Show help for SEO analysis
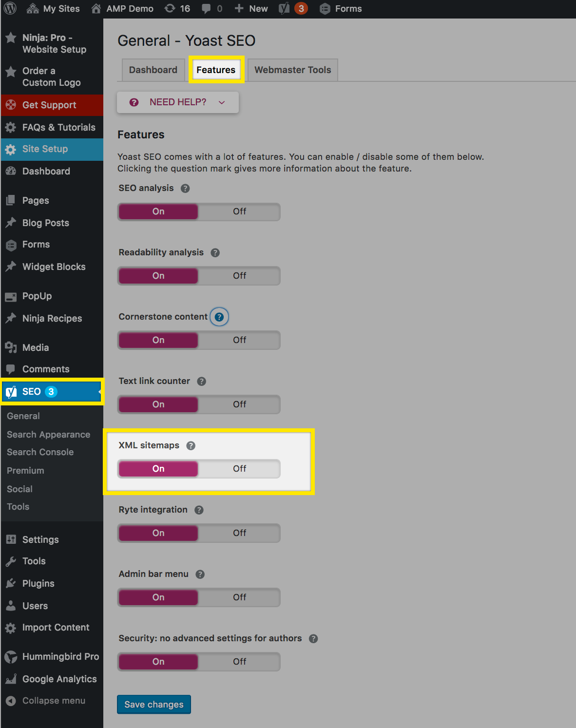 [x=185, y=188]
